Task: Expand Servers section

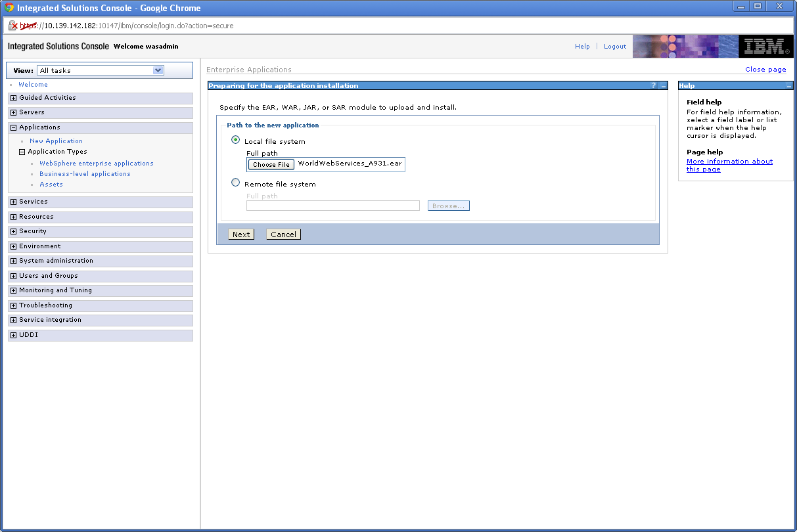Action: 13,112
